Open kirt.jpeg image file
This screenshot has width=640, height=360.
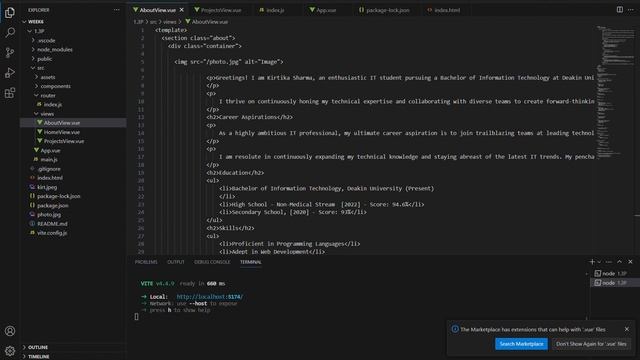tap(73, 187)
